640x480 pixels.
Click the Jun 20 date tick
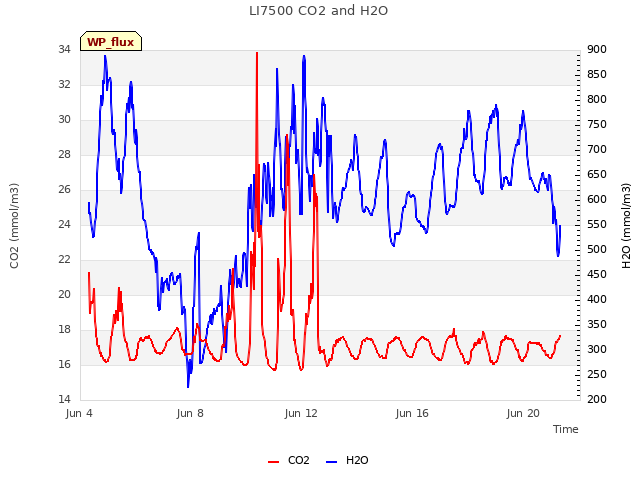click(x=523, y=413)
